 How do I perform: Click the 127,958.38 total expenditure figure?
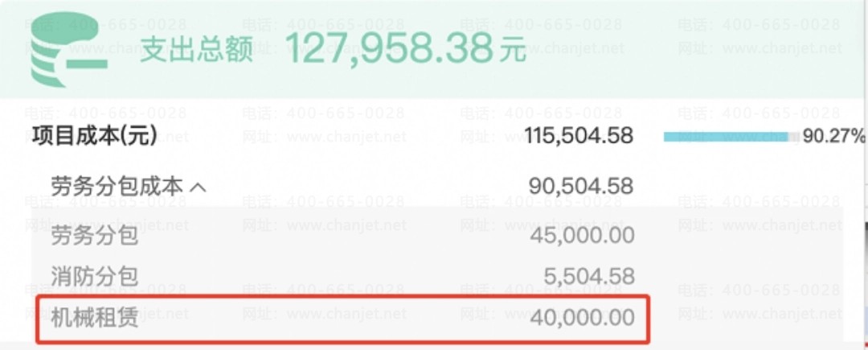click(x=391, y=48)
